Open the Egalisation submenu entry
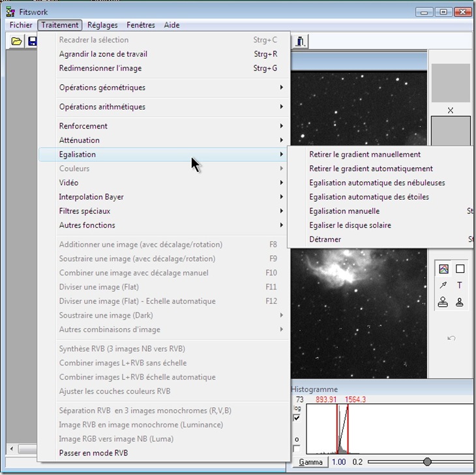Viewport: 476px width, 475px height. point(163,154)
